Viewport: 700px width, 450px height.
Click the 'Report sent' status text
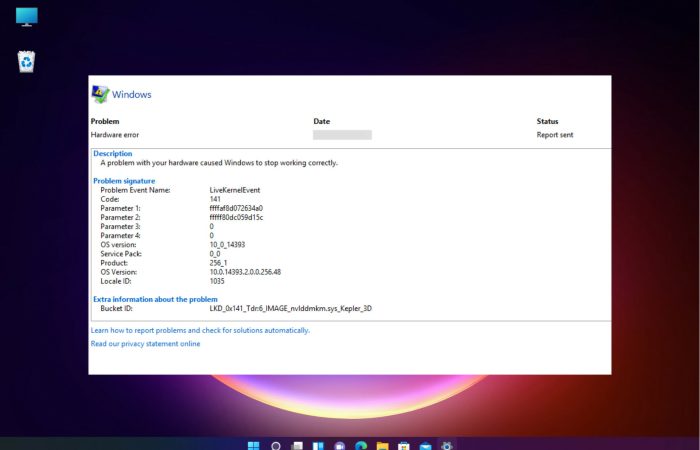click(555, 135)
